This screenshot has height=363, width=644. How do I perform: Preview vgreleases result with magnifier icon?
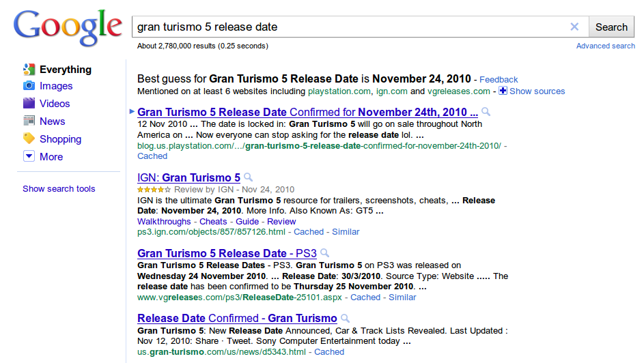tap(324, 252)
